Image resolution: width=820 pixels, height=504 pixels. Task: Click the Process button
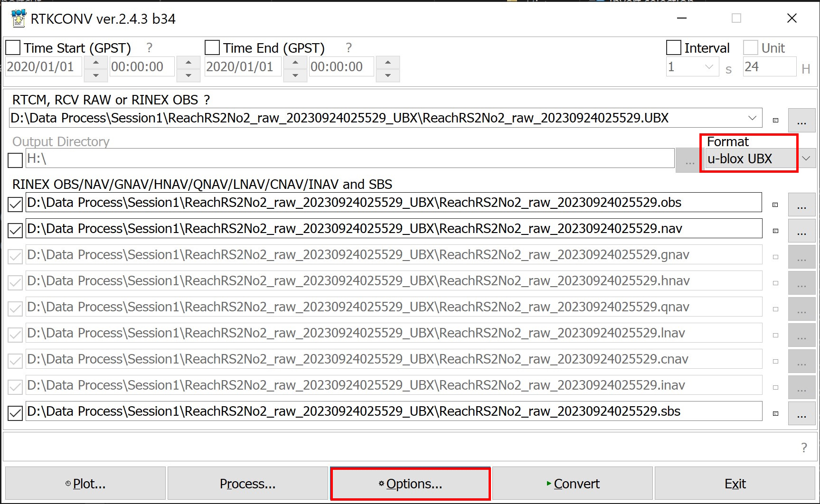tap(247, 484)
